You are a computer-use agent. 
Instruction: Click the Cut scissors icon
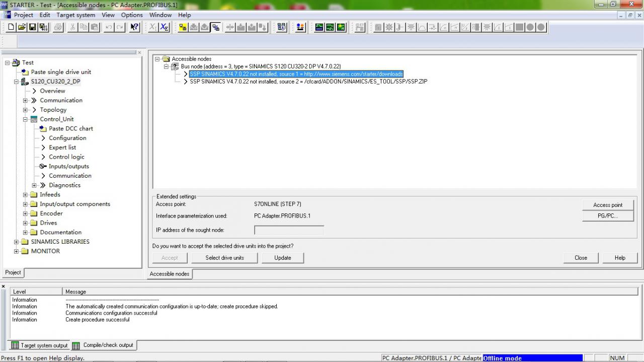click(73, 27)
